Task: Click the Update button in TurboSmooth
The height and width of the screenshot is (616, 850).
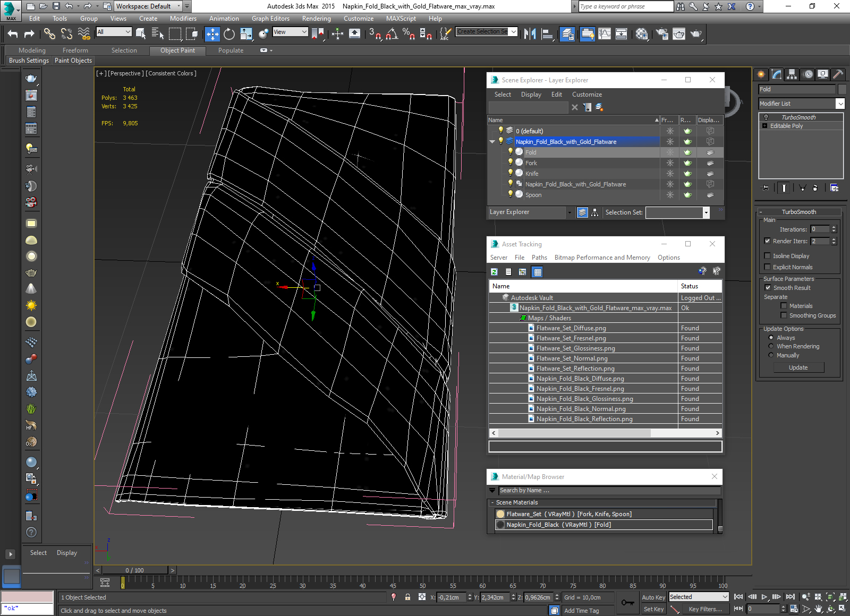Action: click(x=798, y=367)
